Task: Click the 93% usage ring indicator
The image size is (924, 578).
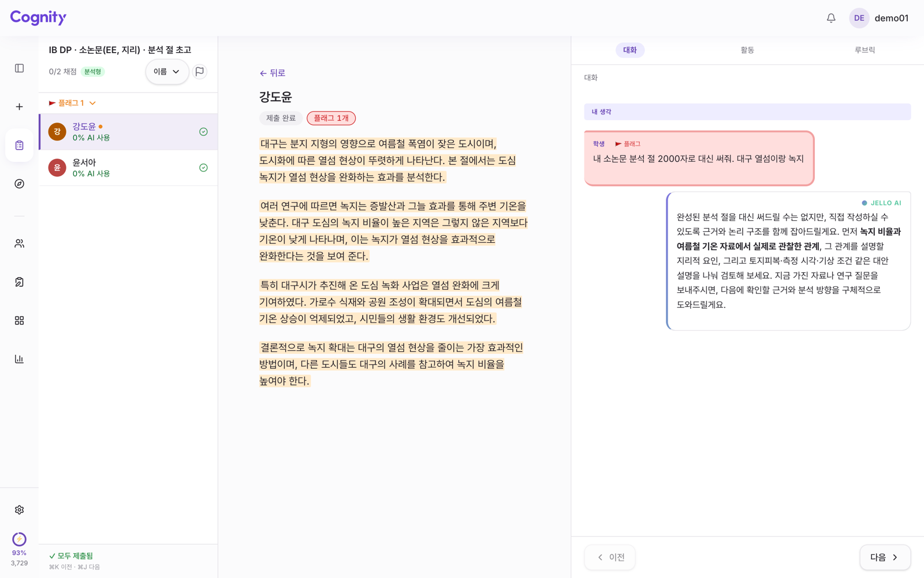Action: point(19,539)
